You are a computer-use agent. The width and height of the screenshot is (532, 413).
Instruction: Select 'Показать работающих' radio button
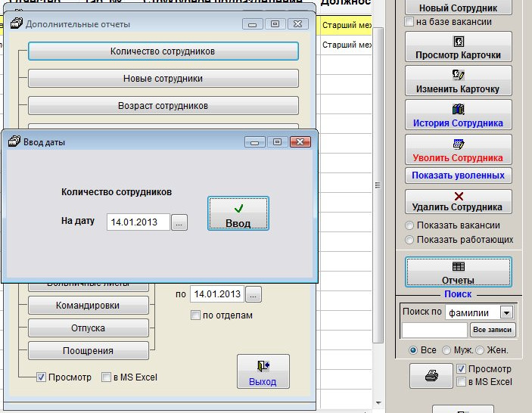click(x=409, y=240)
